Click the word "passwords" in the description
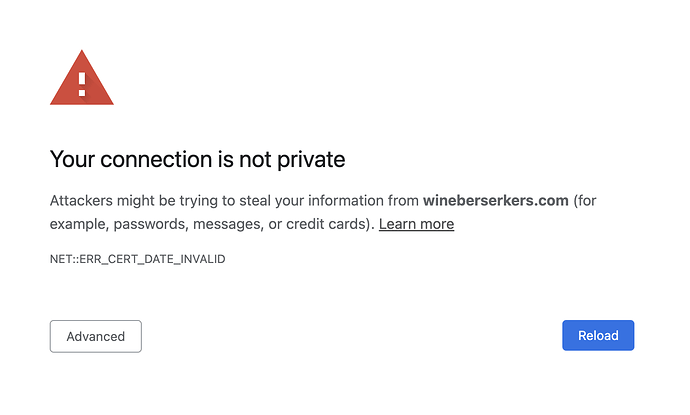Viewport: 690px width, 415px height. pos(151,224)
